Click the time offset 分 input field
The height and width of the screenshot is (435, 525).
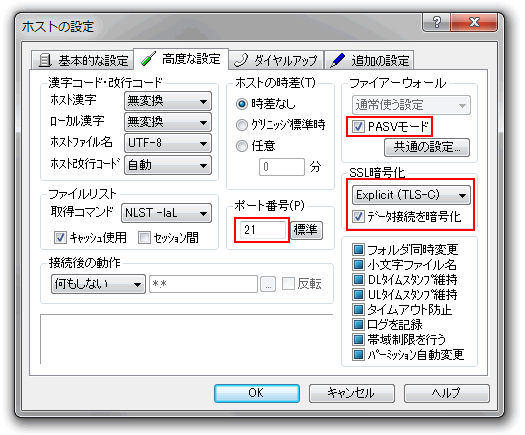(x=282, y=167)
